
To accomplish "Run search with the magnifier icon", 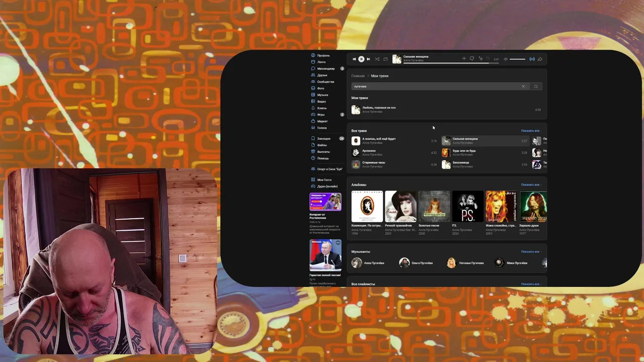I will 536,86.
